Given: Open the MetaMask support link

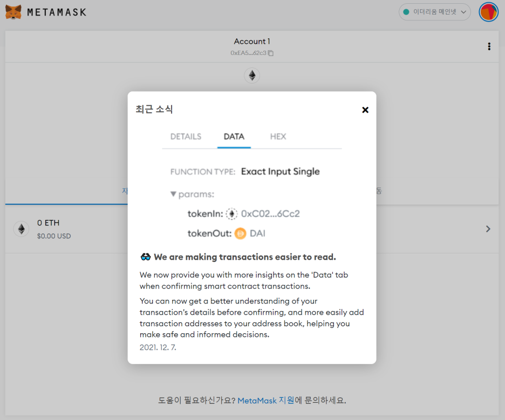Looking at the screenshot, I should tap(265, 401).
